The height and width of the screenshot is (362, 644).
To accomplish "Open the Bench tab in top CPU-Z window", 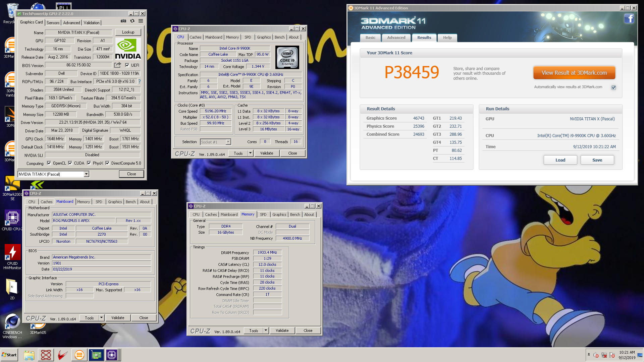I will (x=279, y=37).
